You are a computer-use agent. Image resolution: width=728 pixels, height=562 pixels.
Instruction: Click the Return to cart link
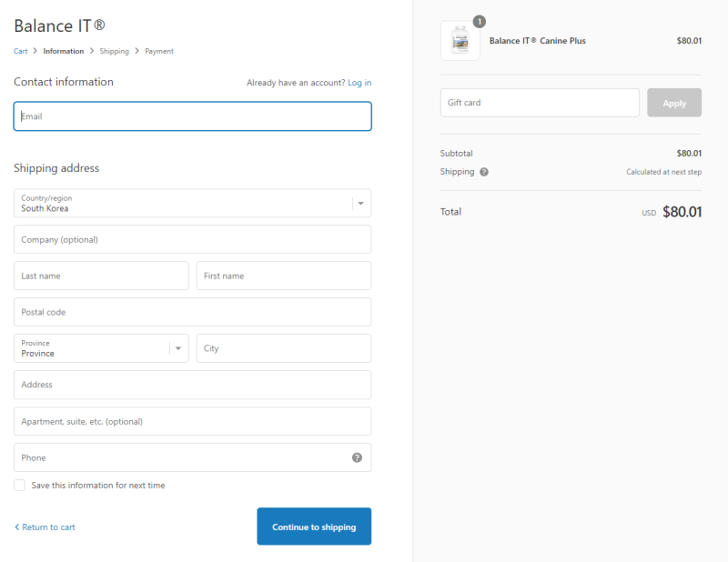pos(48,527)
